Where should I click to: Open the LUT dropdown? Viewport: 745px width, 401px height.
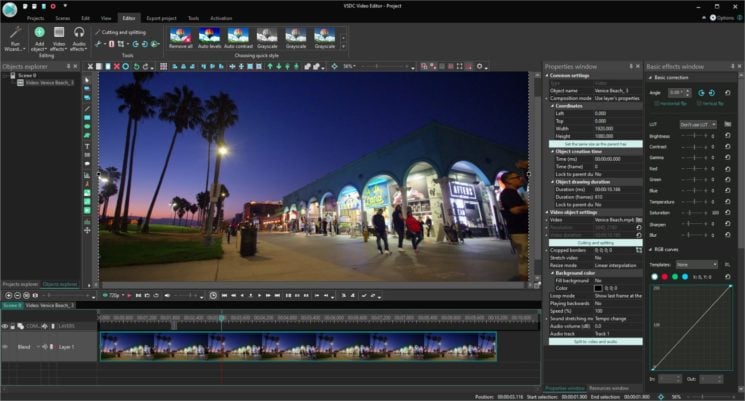[x=698, y=124]
